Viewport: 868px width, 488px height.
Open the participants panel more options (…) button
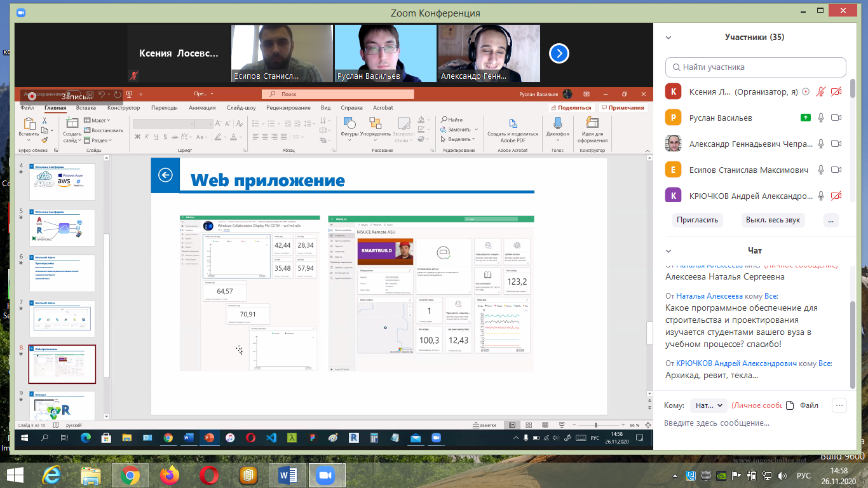pos(831,220)
